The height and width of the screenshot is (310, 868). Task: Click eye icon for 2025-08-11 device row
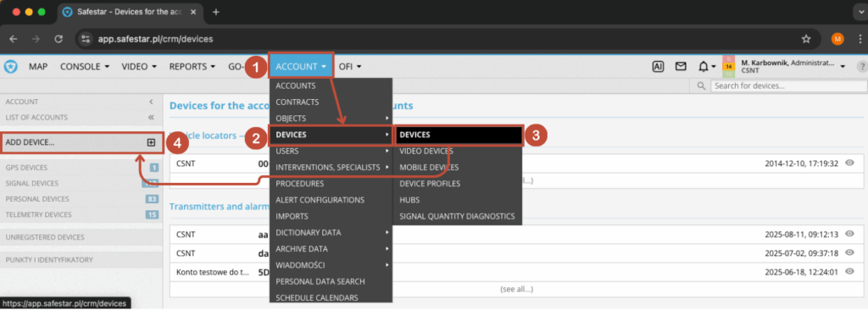pyautogui.click(x=850, y=234)
